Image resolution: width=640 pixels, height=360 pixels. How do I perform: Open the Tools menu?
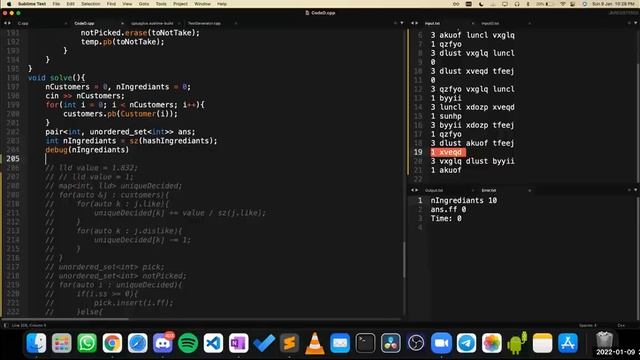tap(161, 4)
